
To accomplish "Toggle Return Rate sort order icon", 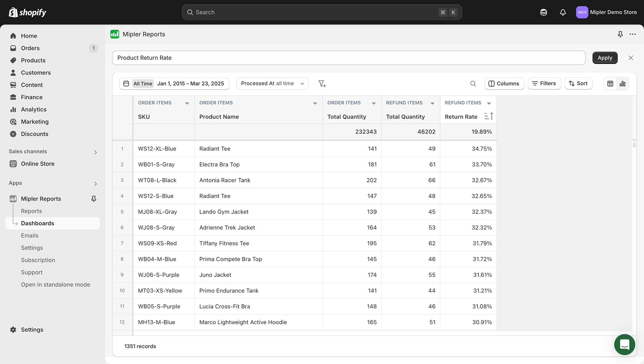I will 489,116.
